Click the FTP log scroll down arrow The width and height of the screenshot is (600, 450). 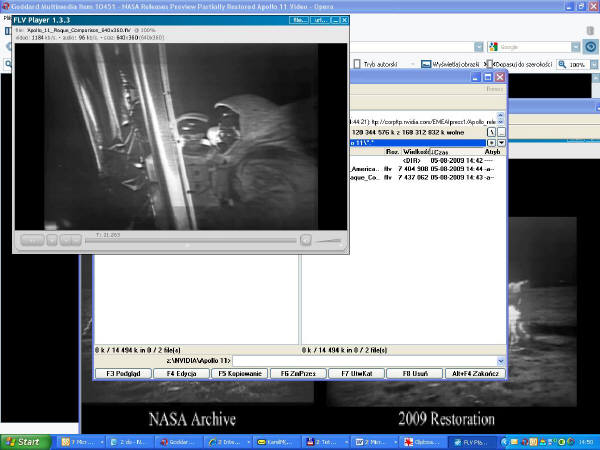click(x=501, y=122)
